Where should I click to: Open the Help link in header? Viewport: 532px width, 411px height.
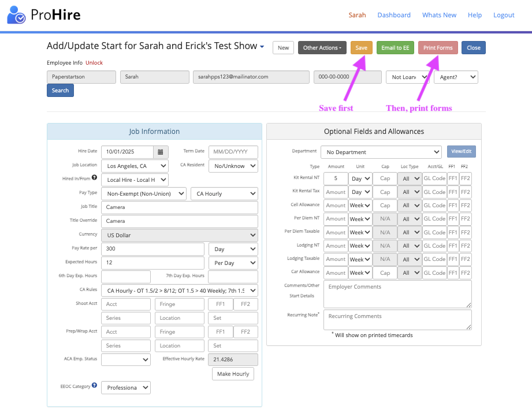pos(475,15)
